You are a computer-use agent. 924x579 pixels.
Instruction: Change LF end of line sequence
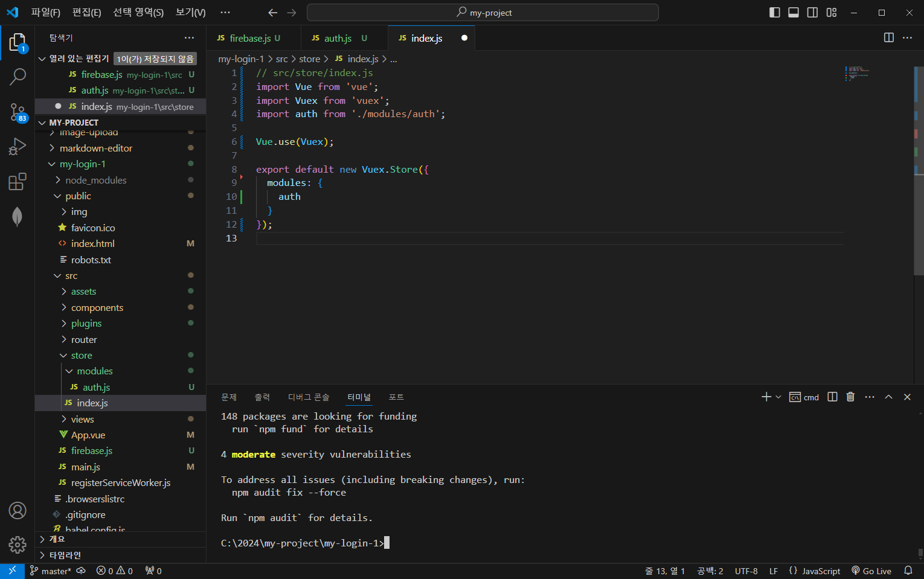(774, 571)
